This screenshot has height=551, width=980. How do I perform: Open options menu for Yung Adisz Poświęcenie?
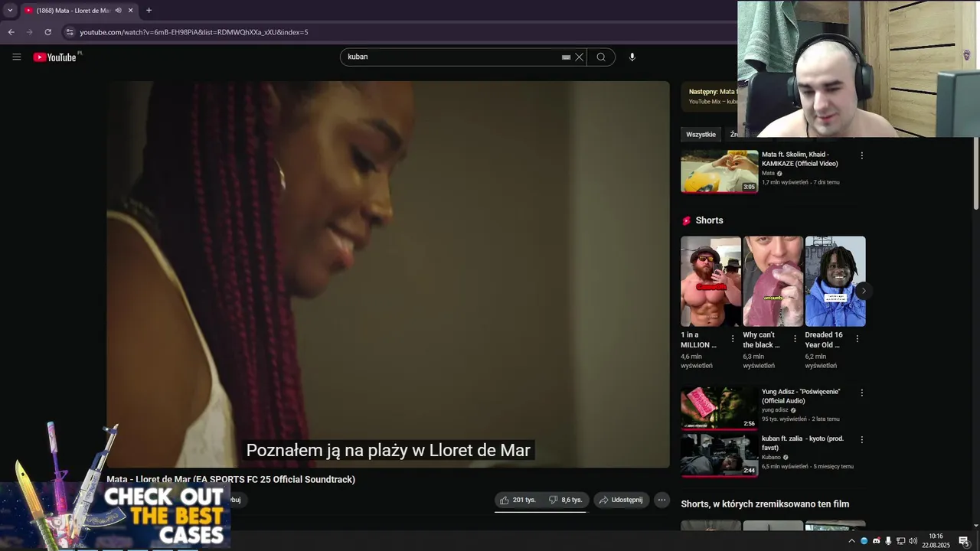point(861,393)
